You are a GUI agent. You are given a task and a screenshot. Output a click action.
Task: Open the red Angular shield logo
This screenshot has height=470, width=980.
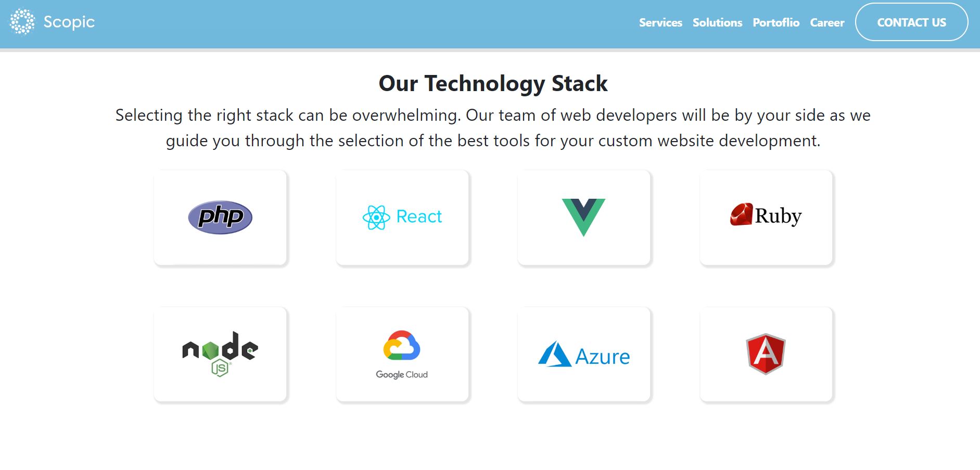766,353
